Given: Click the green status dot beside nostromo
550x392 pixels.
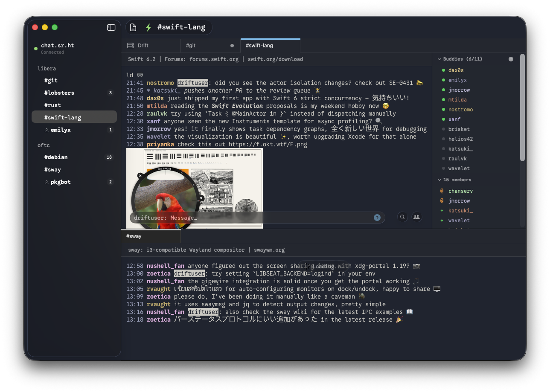Looking at the screenshot, I should pos(444,109).
